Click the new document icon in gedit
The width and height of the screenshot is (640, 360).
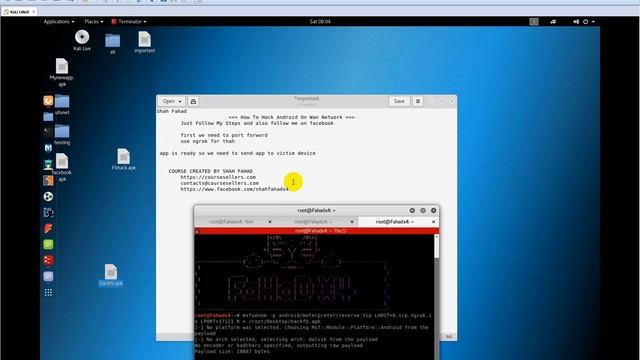pos(193,101)
